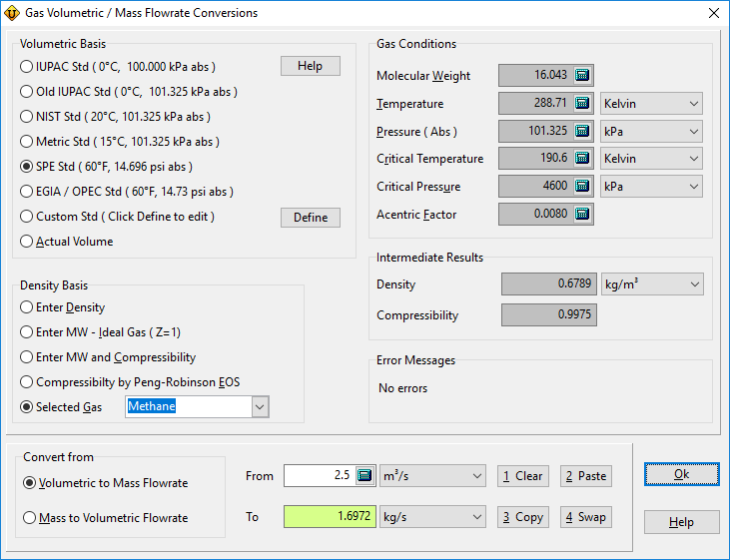Select SPE Std (60°F, 14.696 psi) option
The height and width of the screenshot is (560, 730).
point(106,167)
